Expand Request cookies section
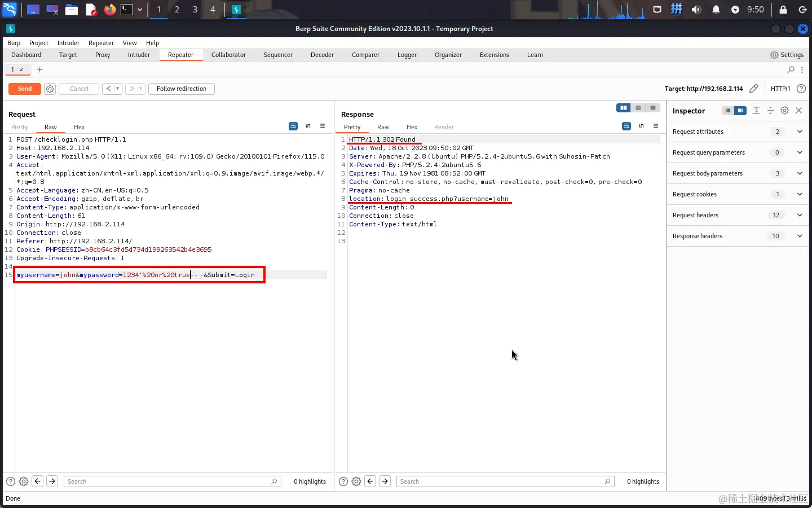812x508 pixels. [800, 194]
